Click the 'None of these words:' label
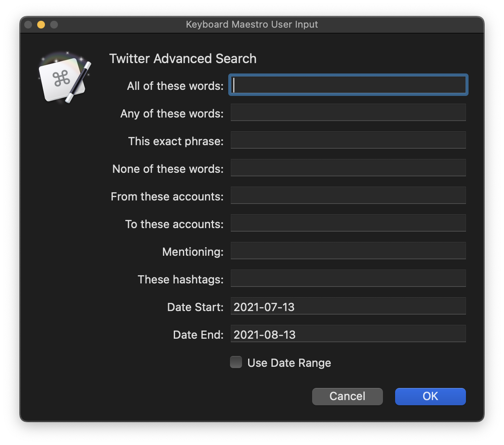The image size is (504, 445). click(168, 169)
